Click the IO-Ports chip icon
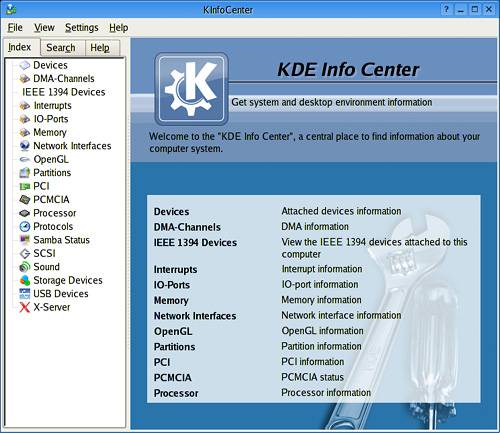Screen dimensions: 500x433 [25, 119]
